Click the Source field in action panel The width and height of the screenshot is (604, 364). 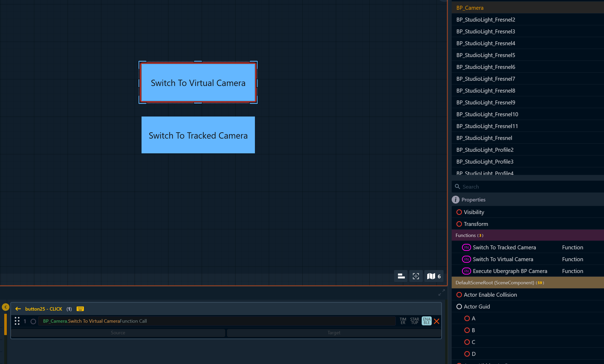point(118,333)
